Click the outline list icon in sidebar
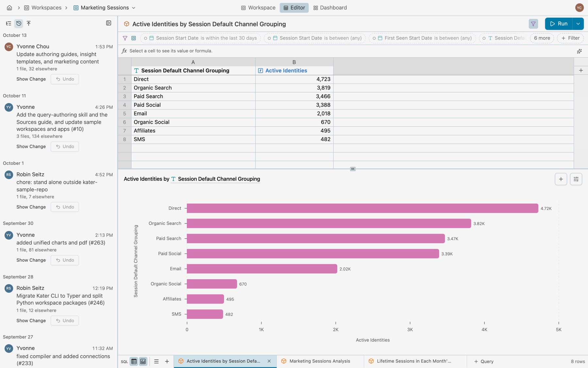The image size is (588, 368). [x=8, y=23]
